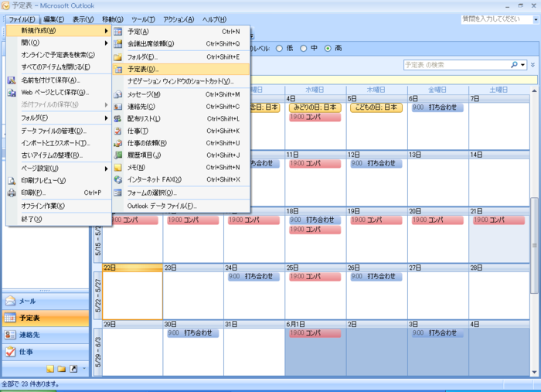This screenshot has height=392, width=541.
Task: Click the notes icon in the navigation pane footer
Action: pyautogui.click(x=50, y=369)
